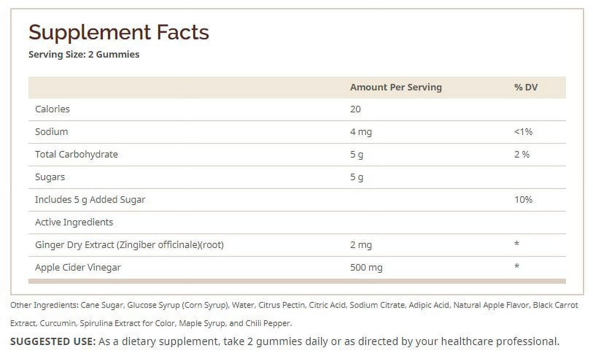
Task: Select the Calories row label
Action: click(x=52, y=109)
